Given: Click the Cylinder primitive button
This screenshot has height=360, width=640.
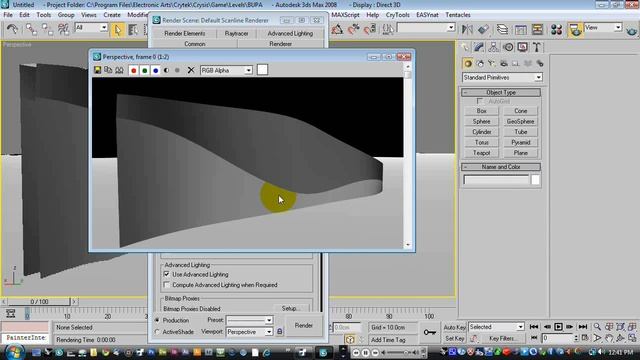Looking at the screenshot, I should point(481,132).
